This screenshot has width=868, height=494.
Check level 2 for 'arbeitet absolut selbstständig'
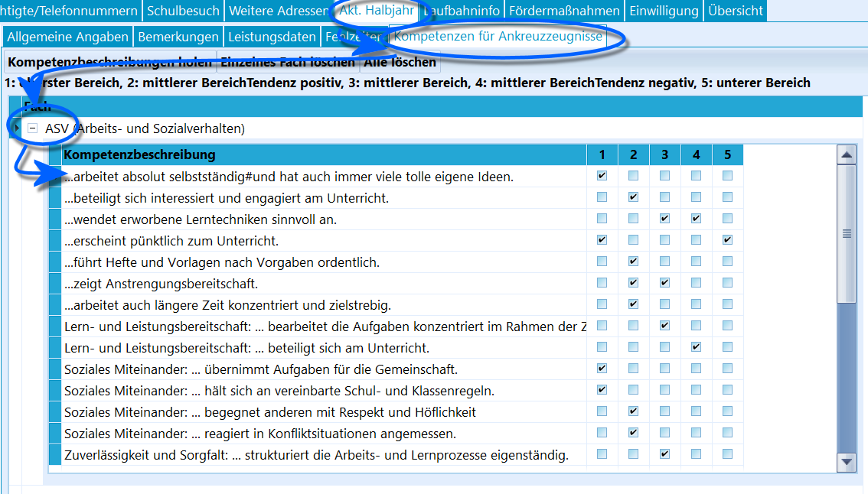pos(633,176)
